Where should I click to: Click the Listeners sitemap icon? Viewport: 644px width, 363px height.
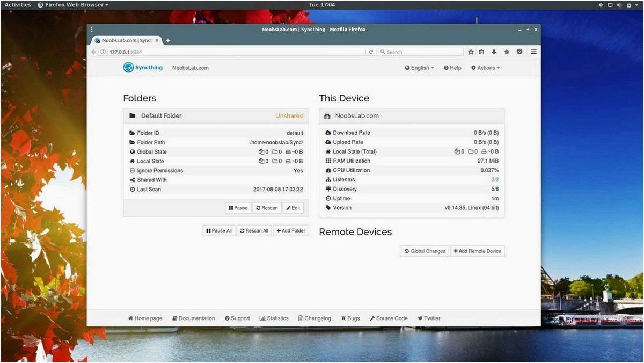tap(328, 179)
